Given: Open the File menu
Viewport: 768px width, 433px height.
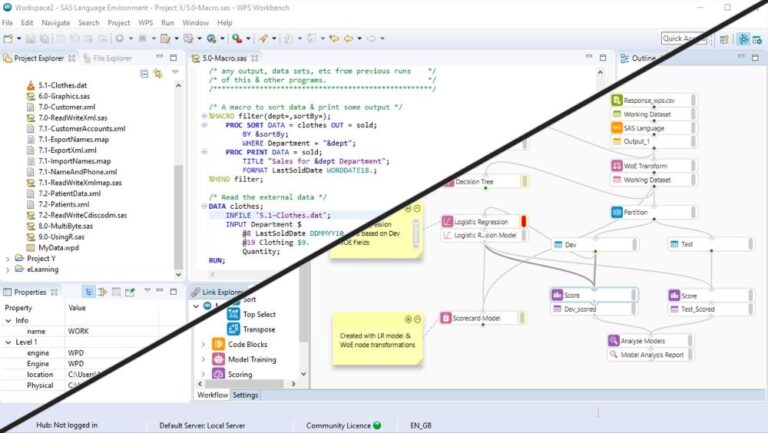Looking at the screenshot, I should pos(7,23).
